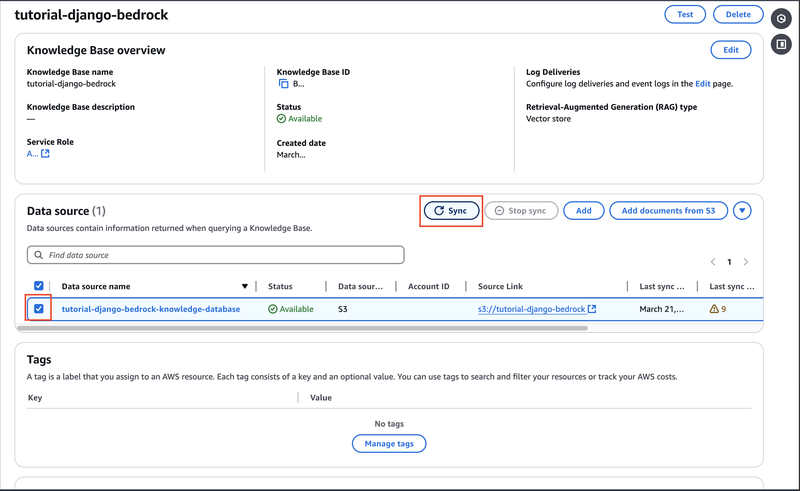Click the Sync button

coord(451,211)
